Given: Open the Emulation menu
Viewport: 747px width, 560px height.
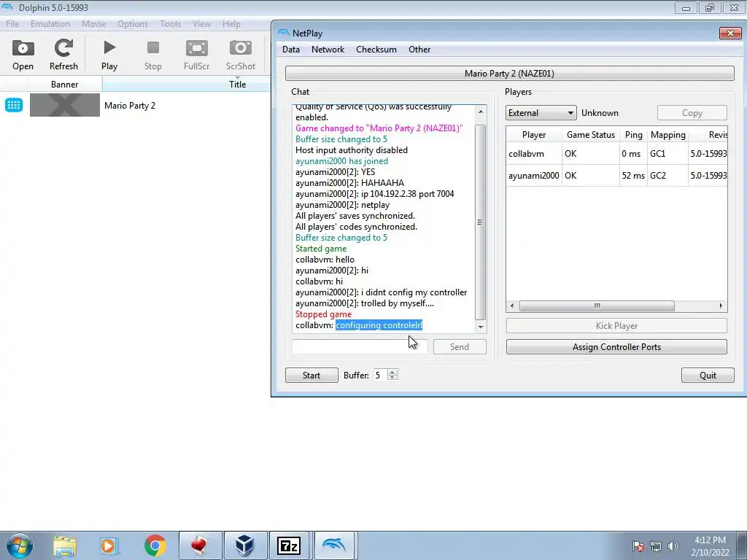Looking at the screenshot, I should [x=50, y=24].
